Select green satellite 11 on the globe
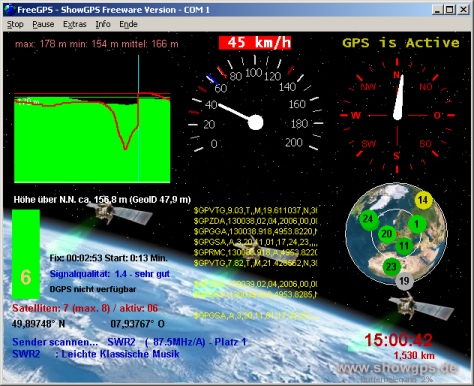 404,246
